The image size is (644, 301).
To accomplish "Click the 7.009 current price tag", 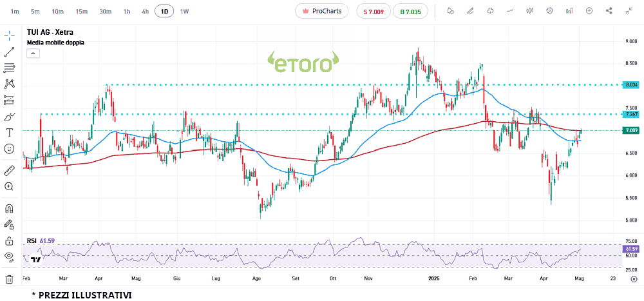I will point(630,130).
